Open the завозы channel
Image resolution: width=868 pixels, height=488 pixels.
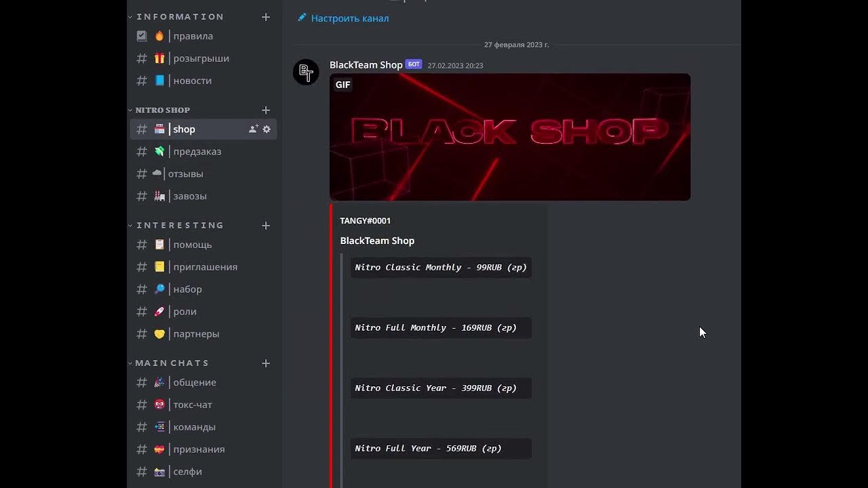point(203,197)
